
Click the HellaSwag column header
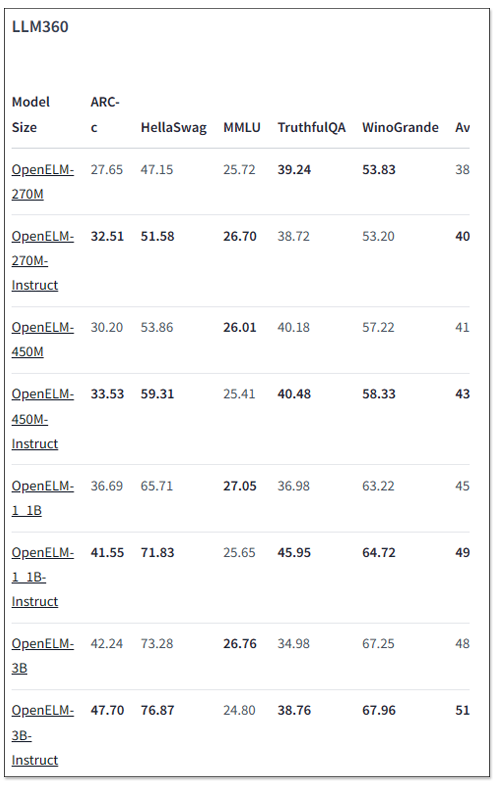[x=174, y=127]
